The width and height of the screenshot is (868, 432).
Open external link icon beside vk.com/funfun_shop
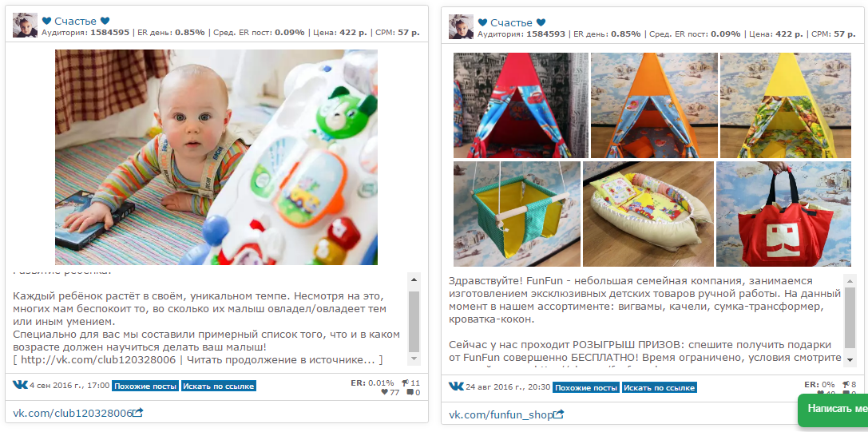tap(559, 414)
